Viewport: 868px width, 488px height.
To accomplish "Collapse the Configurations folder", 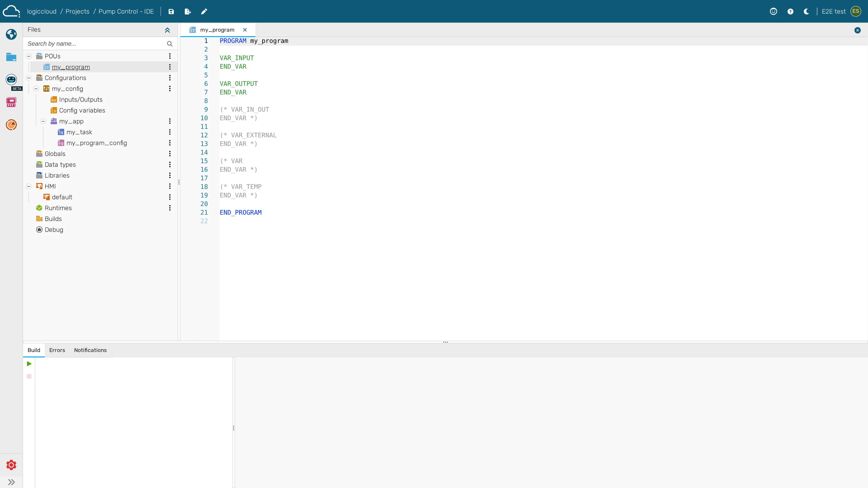I will point(29,78).
